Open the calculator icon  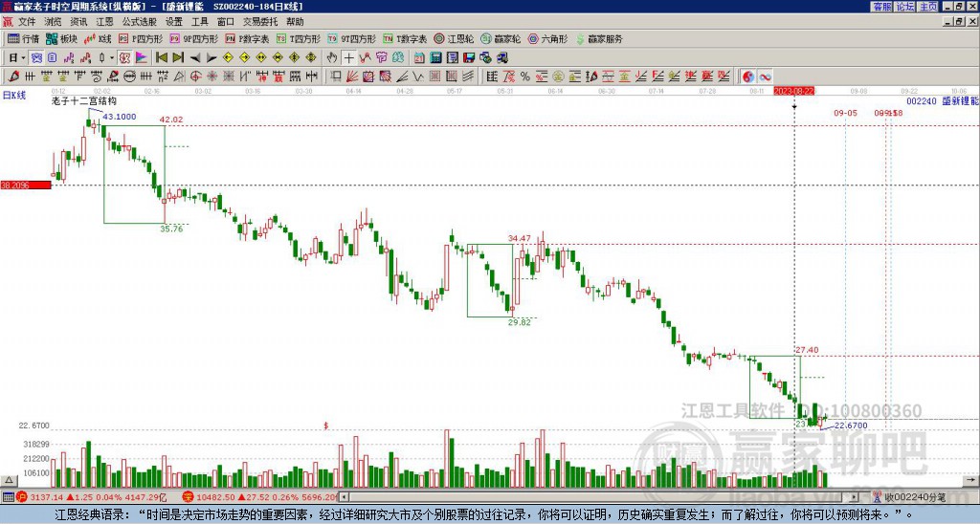435,58
